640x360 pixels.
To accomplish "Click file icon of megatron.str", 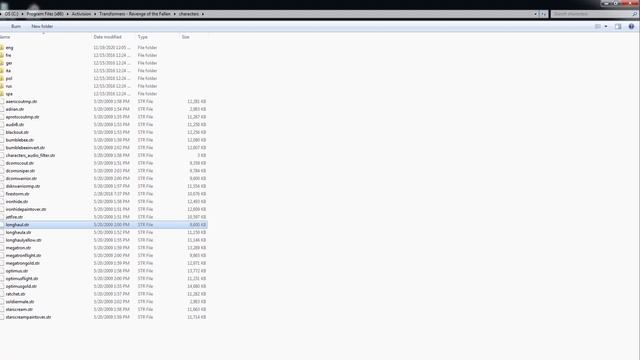I will (x=2, y=248).
